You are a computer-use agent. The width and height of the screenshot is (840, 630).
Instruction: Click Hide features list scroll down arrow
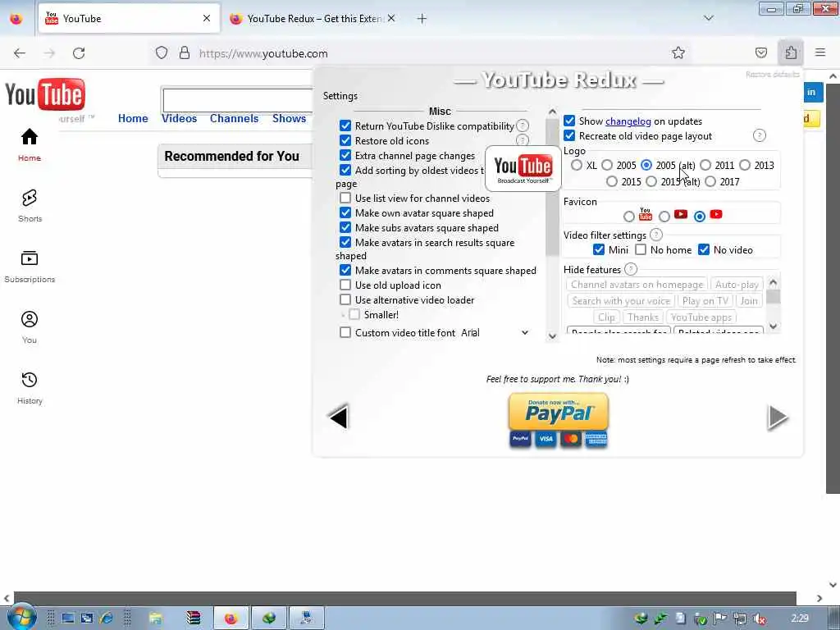click(773, 326)
